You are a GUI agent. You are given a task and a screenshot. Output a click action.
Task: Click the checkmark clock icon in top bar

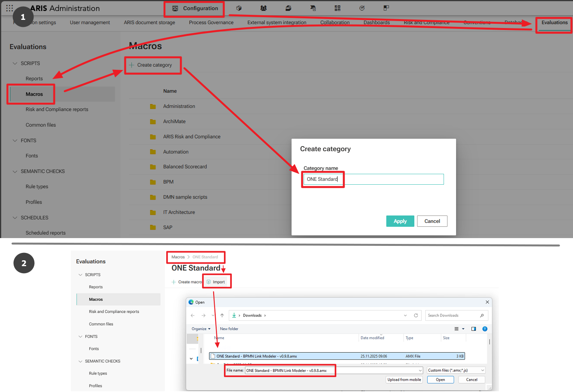tap(362, 8)
